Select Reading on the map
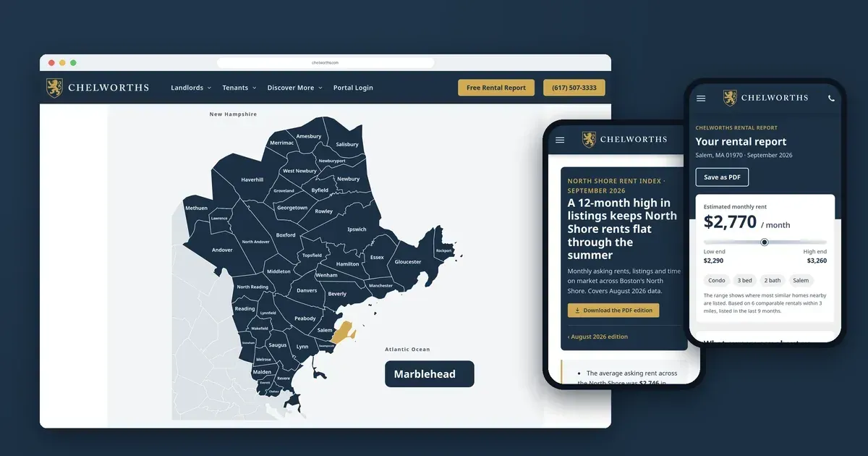Screen dimensions: 868x456 244,309
